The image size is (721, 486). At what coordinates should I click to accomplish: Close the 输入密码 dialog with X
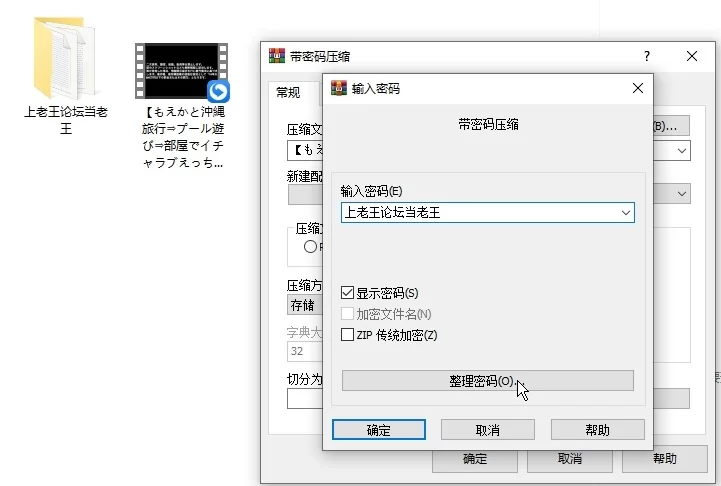coord(637,88)
